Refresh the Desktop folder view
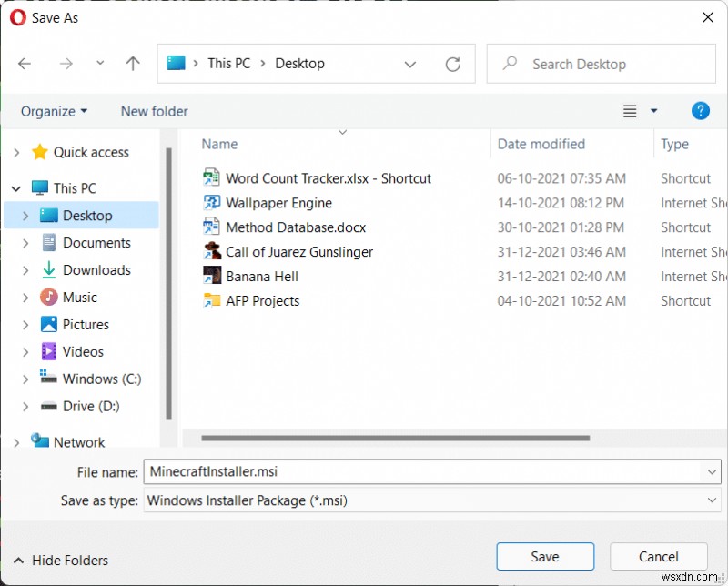This screenshot has height=586, width=728. pos(452,64)
